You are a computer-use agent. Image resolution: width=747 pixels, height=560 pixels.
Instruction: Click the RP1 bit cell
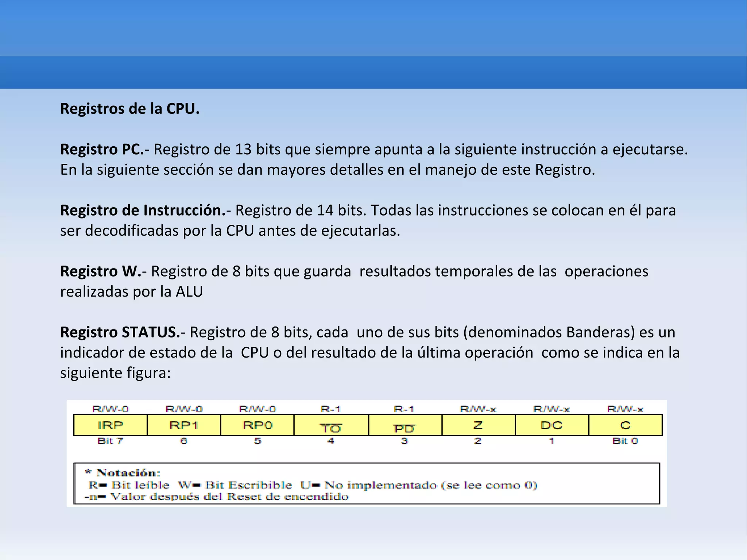tap(184, 425)
